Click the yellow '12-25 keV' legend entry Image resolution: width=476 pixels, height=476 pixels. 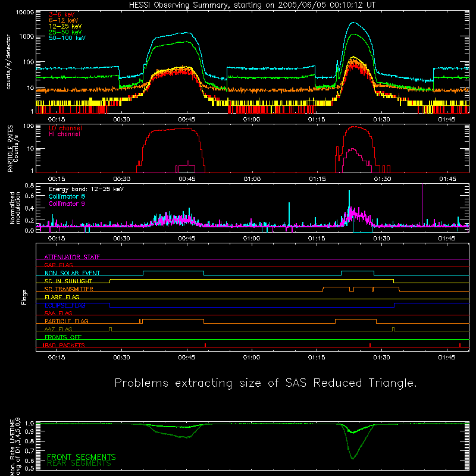coord(65,26)
